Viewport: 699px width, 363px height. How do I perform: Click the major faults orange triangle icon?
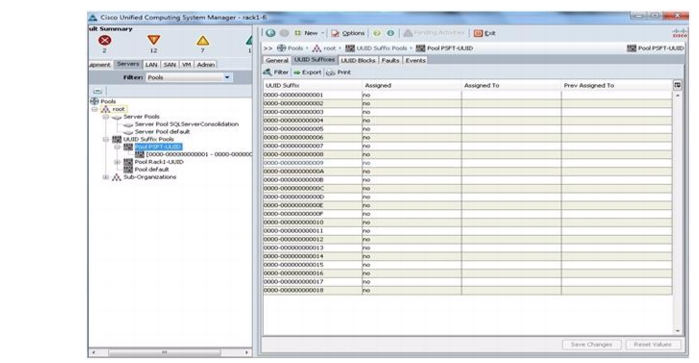point(154,40)
